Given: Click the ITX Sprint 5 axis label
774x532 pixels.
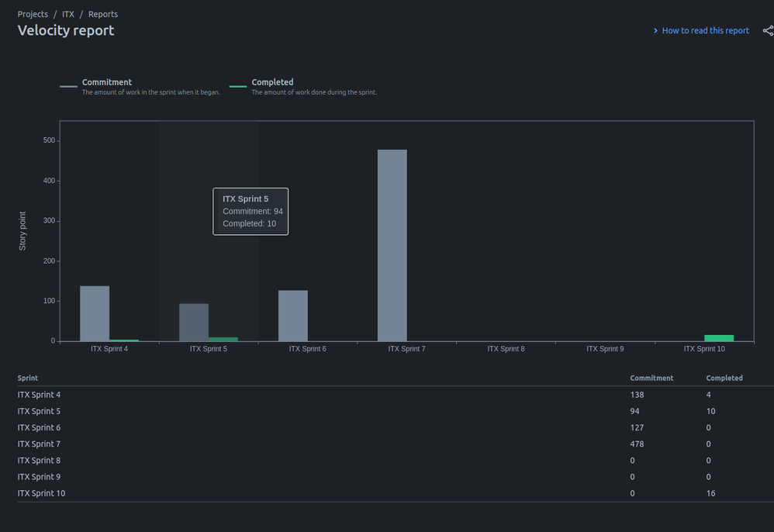Looking at the screenshot, I should [x=209, y=349].
